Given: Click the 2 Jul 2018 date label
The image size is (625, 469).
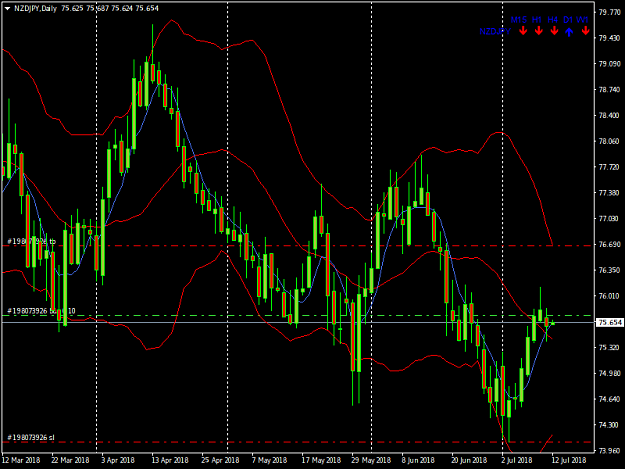Looking at the screenshot, I should point(517,460).
